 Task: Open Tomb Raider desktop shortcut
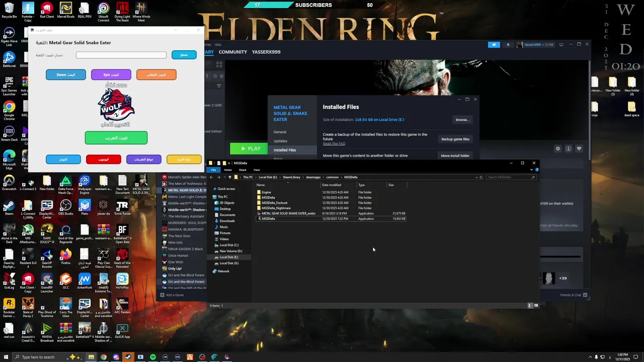[x=122, y=207]
